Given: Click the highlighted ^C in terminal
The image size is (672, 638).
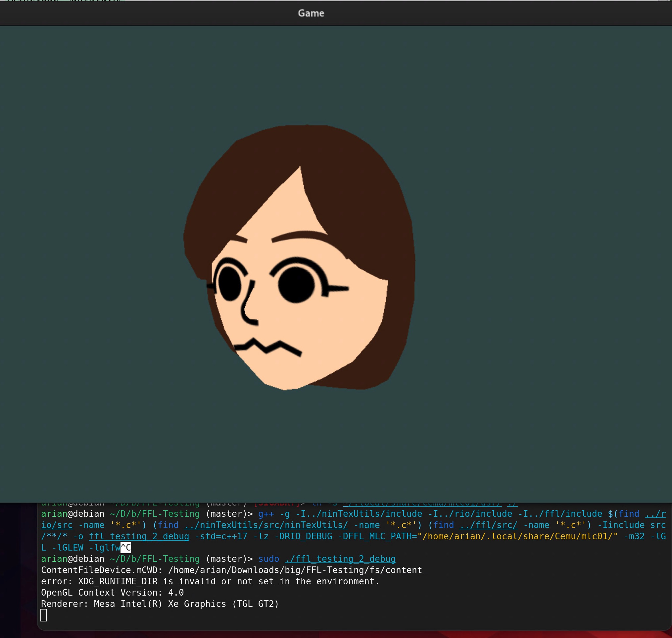Looking at the screenshot, I should 126,548.
